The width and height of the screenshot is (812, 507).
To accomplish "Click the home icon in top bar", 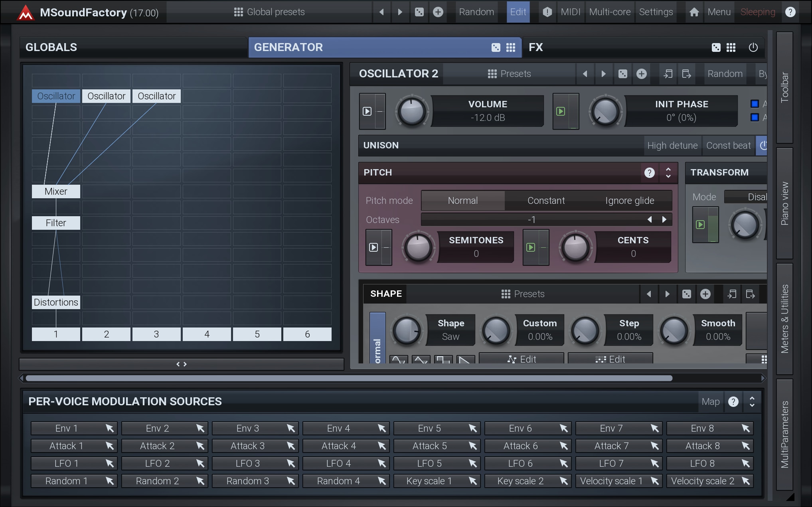I will tap(694, 12).
